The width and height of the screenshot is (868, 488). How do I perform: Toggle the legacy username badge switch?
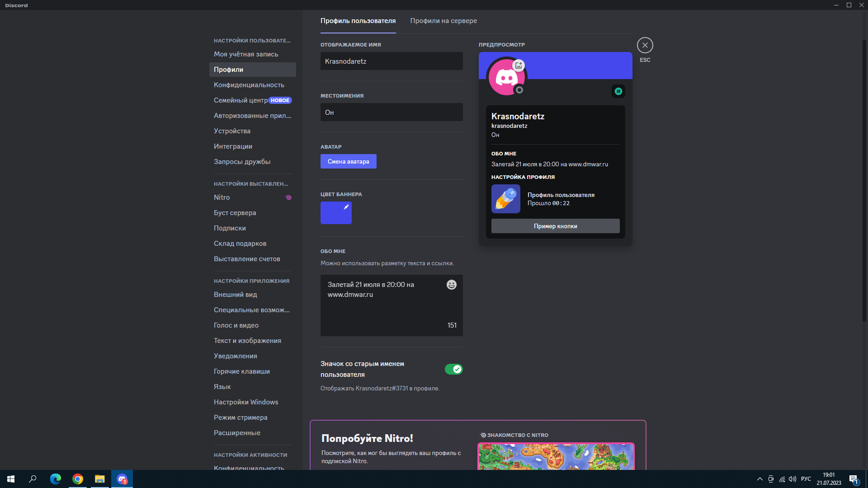pos(453,369)
